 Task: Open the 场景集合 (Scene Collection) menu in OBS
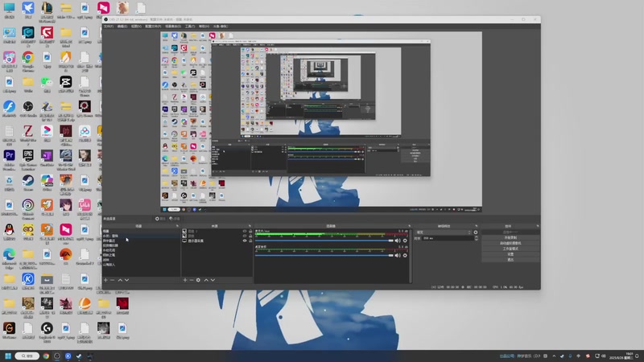173,27
